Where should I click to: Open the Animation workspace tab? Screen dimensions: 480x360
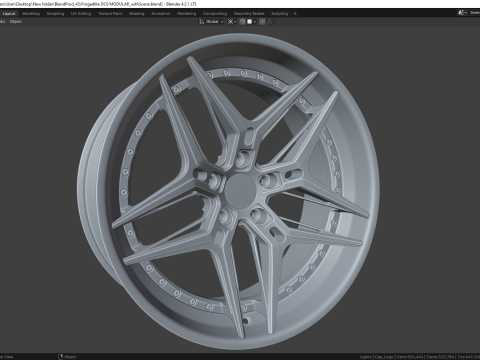coord(161,14)
